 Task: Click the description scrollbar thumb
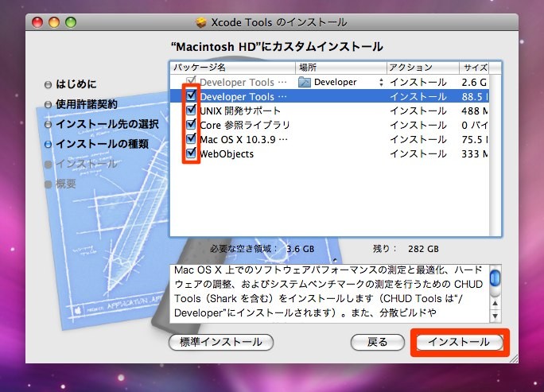coord(495,278)
